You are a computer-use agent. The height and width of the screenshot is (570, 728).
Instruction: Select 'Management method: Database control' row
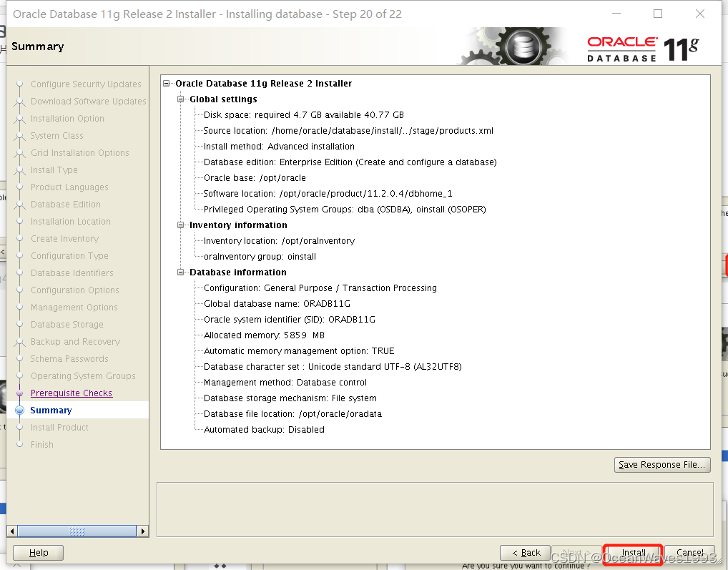[x=285, y=383]
